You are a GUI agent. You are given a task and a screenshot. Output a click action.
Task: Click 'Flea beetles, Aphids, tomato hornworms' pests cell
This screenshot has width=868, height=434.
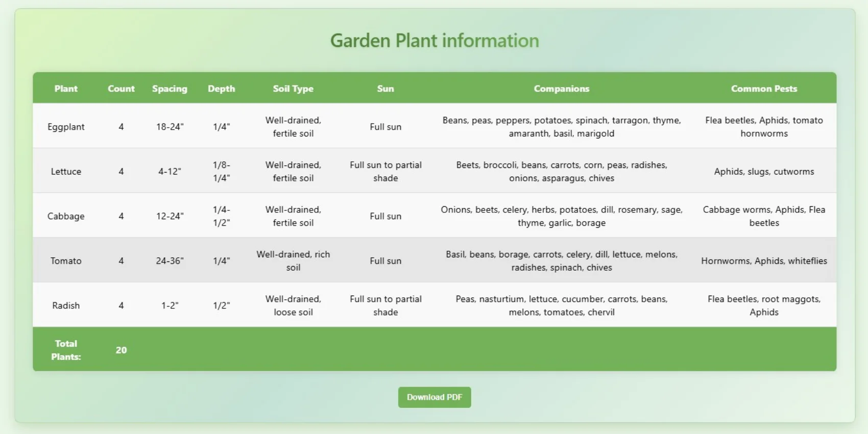tap(764, 127)
